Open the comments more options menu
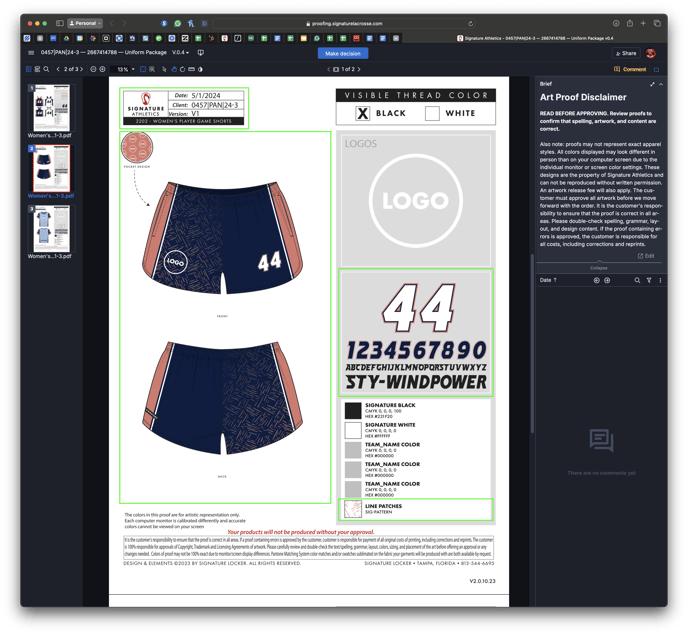 [660, 281]
